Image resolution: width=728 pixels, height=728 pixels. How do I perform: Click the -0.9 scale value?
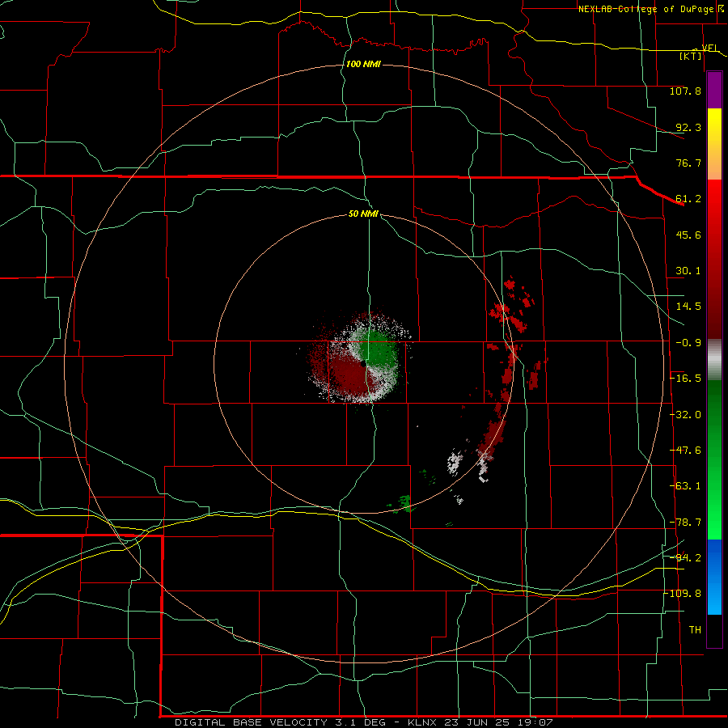(688, 343)
